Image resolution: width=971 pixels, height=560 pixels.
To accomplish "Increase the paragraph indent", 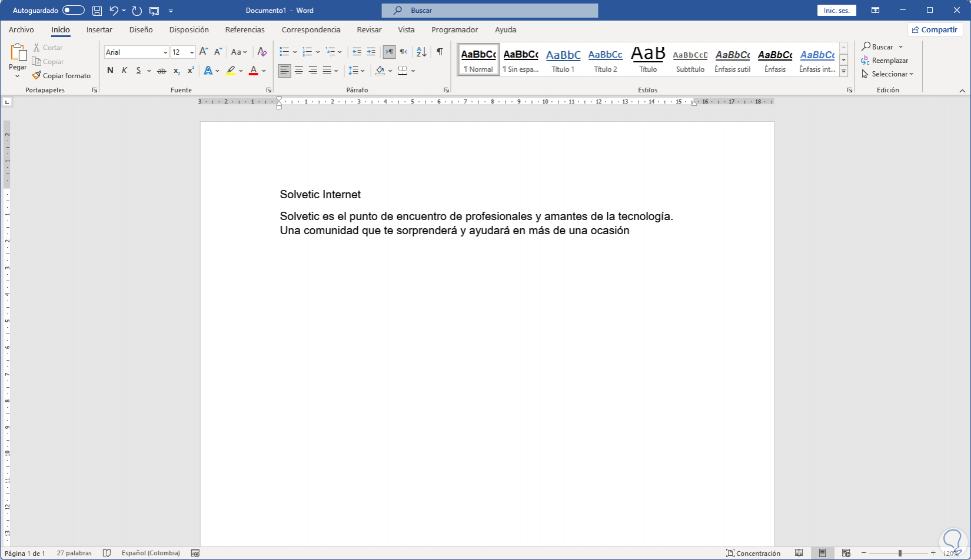I will [371, 52].
